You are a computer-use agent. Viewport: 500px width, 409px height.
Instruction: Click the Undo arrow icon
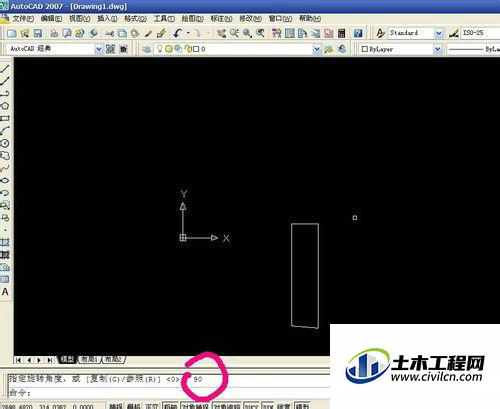(x=178, y=33)
